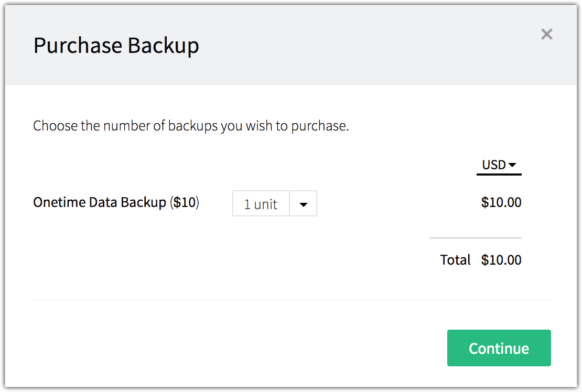Click the 'Purchase Backup' title
The height and width of the screenshot is (392, 582).
[x=116, y=46]
